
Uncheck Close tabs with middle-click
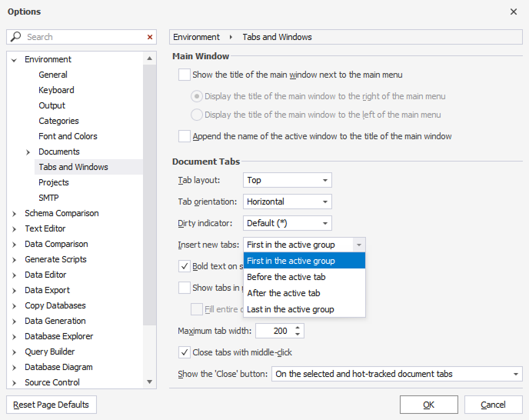click(185, 352)
